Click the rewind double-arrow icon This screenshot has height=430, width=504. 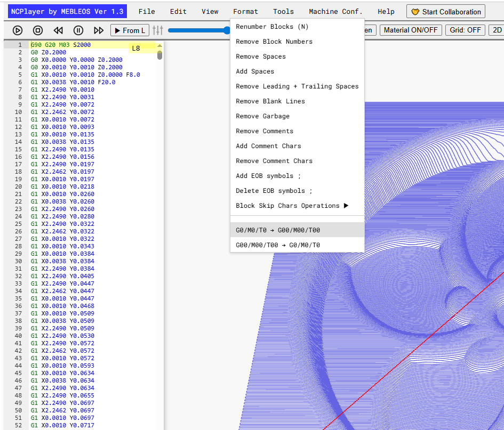pyautogui.click(x=58, y=30)
